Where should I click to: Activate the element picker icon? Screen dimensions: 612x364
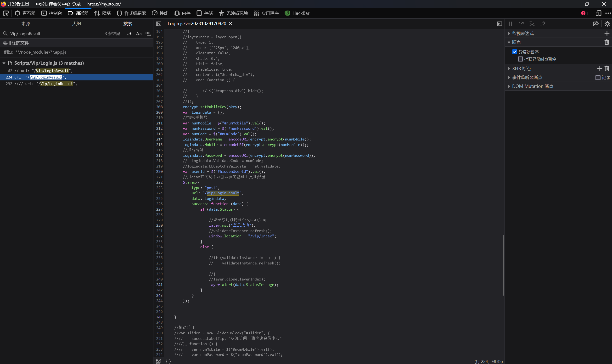(x=6, y=13)
